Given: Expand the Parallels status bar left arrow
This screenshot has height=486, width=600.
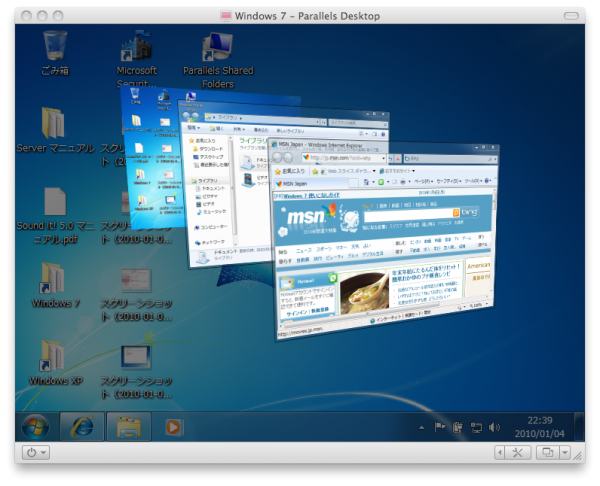Looking at the screenshot, I should [x=499, y=453].
